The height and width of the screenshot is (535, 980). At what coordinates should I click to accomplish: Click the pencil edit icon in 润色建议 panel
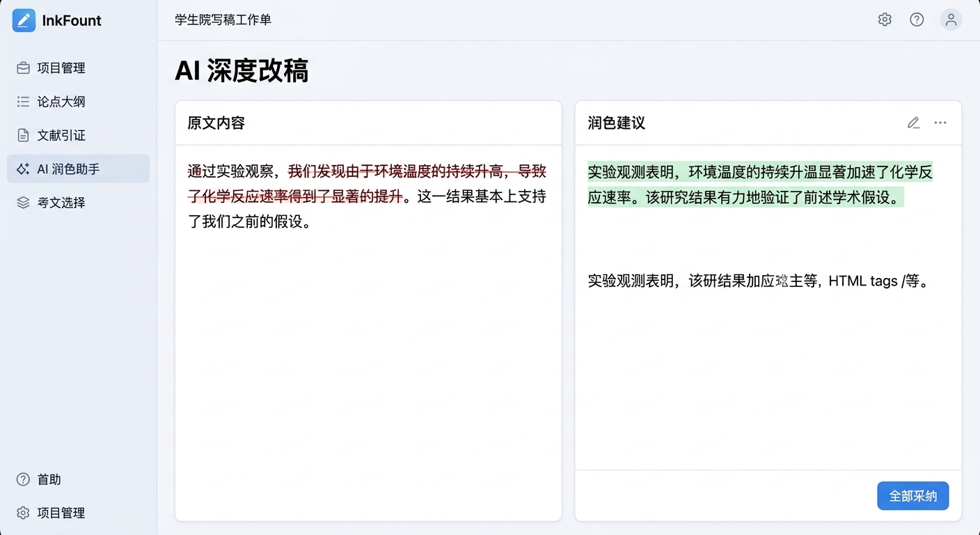pos(914,123)
